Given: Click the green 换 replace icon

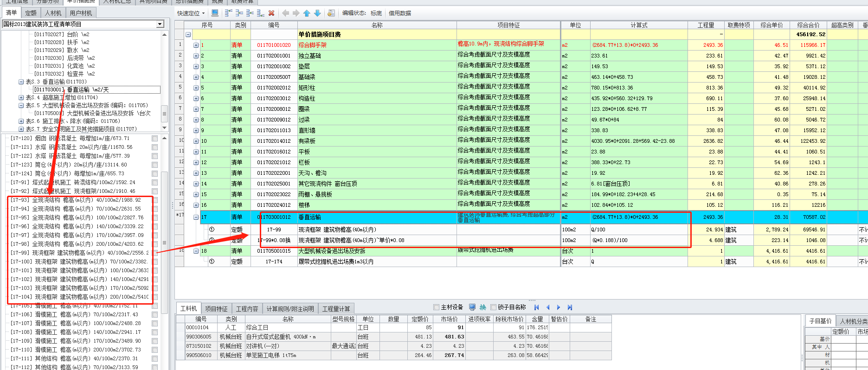Looking at the screenshot, I should [x=483, y=307].
